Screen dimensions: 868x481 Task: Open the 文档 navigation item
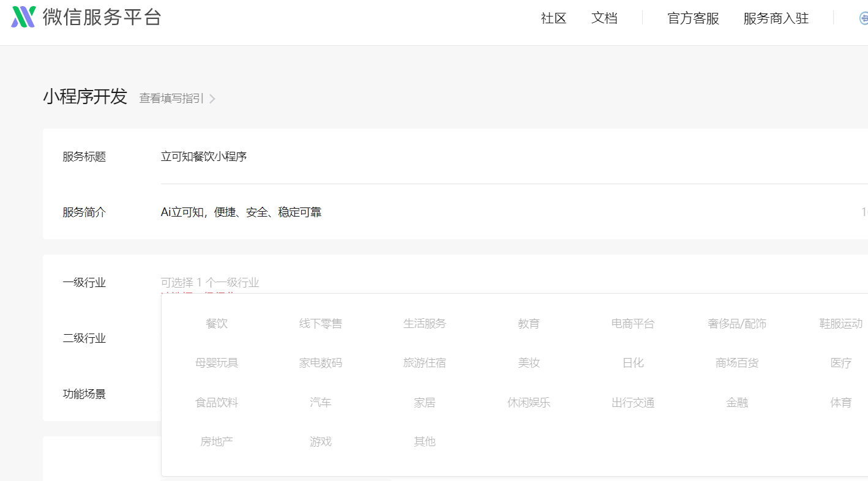(x=604, y=18)
